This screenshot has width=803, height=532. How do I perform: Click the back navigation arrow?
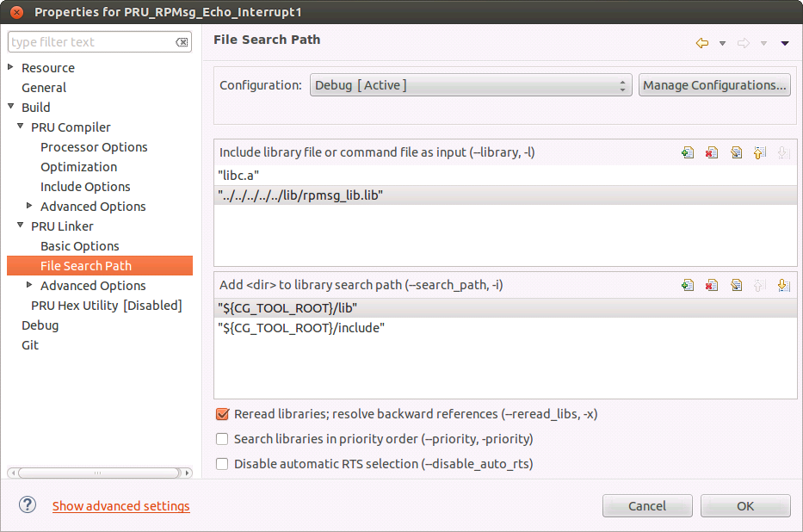pyautogui.click(x=702, y=41)
